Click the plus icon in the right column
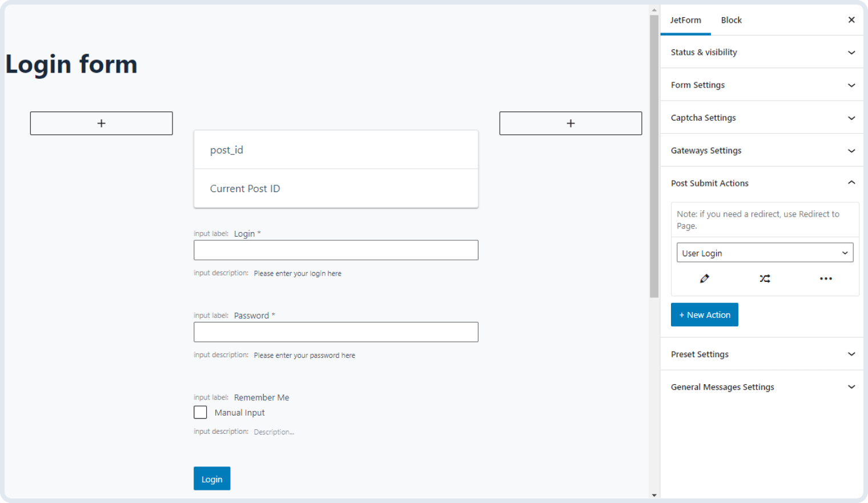 click(570, 123)
